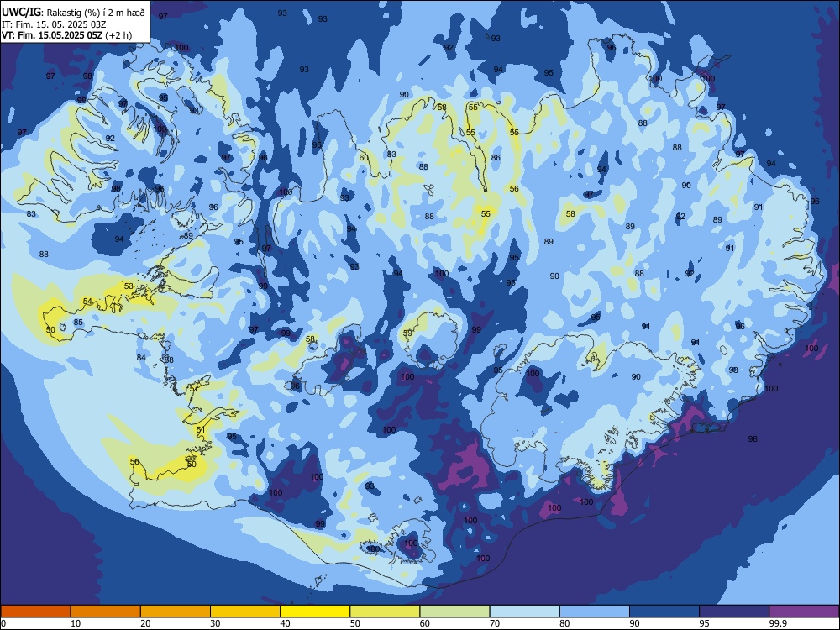Screen dimensions: 840x630
Task: Click the humidity value 53 on the map
Action: click(129, 286)
